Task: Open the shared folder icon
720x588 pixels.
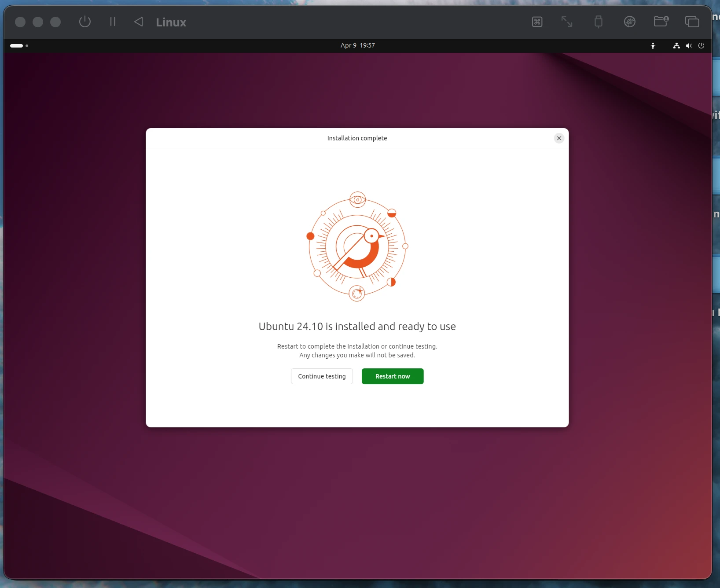Action: coord(661,22)
